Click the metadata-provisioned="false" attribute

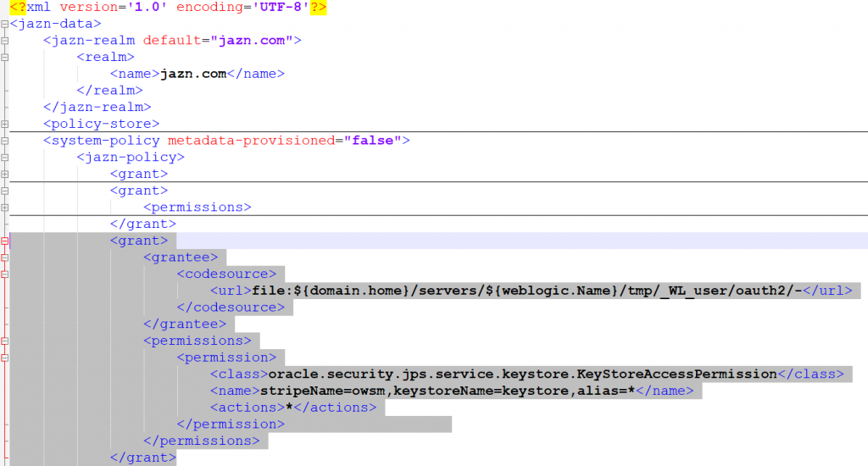click(x=285, y=141)
